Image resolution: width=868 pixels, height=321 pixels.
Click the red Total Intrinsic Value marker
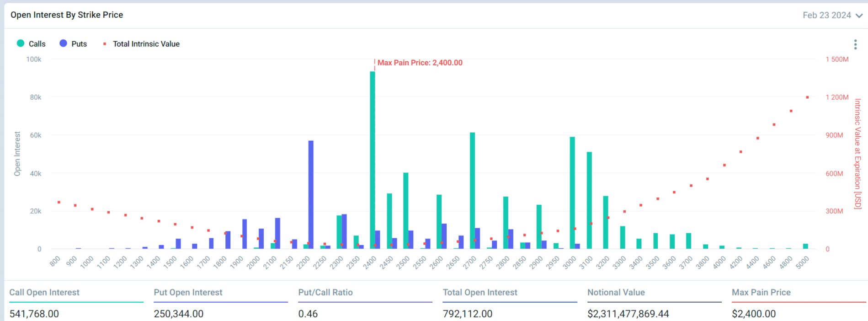tap(105, 44)
